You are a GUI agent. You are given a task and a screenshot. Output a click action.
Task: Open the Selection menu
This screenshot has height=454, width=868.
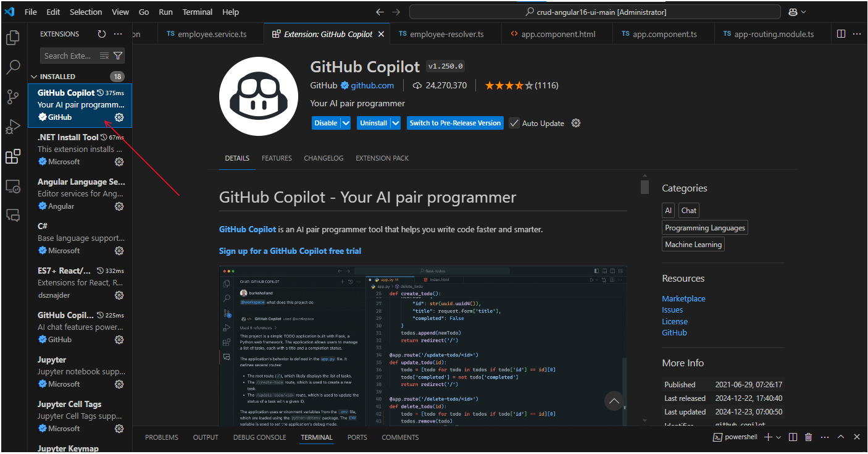point(86,12)
